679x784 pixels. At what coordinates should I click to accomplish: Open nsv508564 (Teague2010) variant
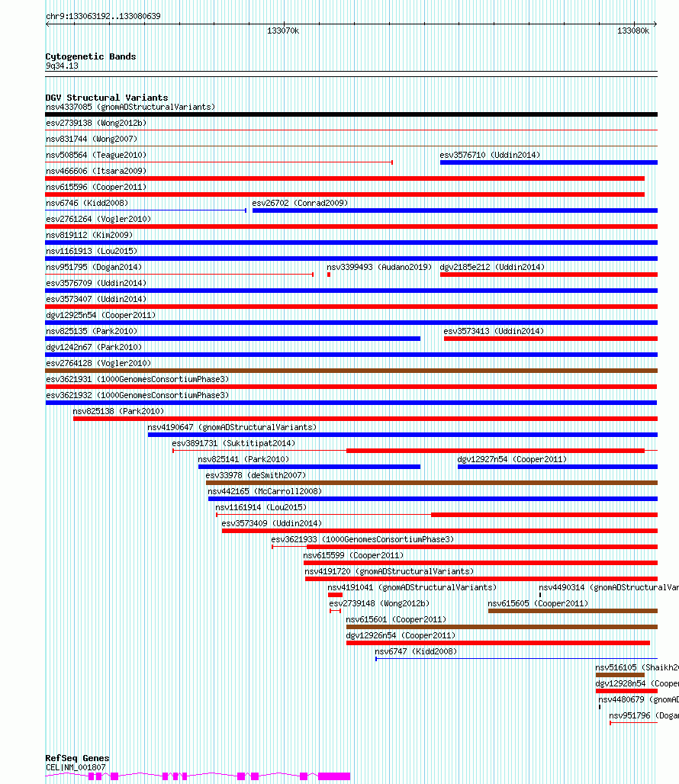96,155
